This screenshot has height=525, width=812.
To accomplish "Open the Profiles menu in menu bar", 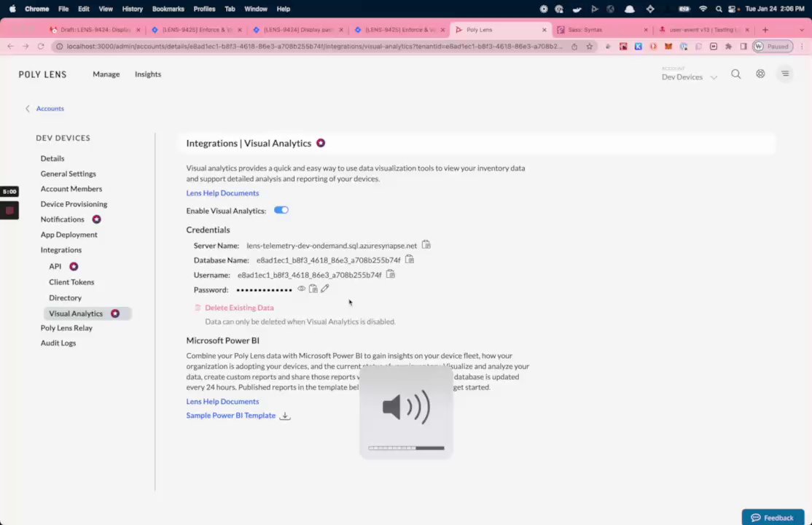I will click(204, 9).
